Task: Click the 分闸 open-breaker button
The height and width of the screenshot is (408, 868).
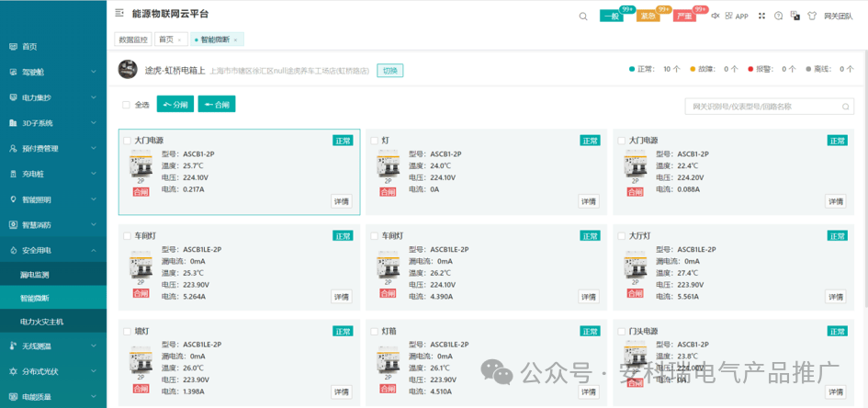Action: pyautogui.click(x=175, y=104)
